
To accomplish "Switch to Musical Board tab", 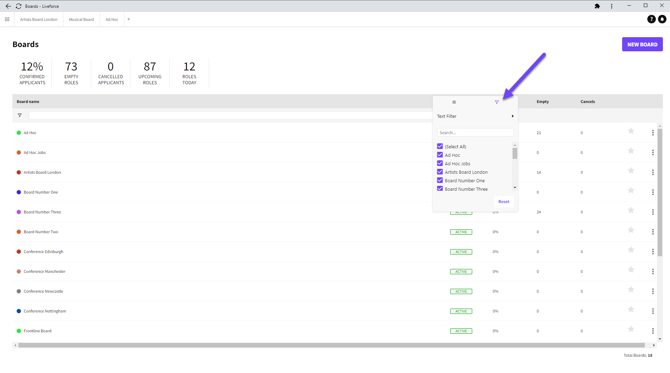I will 81,19.
